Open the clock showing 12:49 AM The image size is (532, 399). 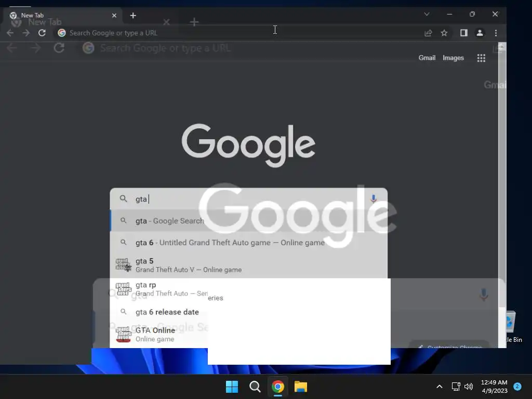pos(495,387)
